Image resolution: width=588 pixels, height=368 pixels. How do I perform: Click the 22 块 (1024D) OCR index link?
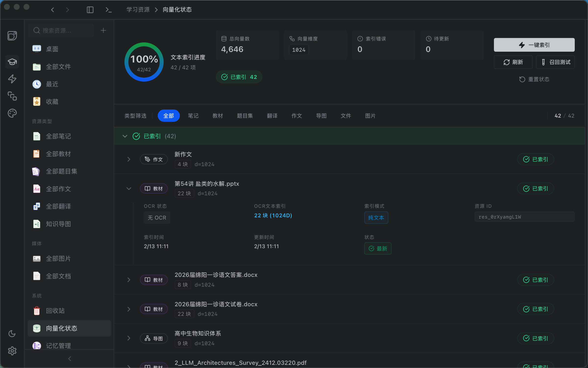273,215
